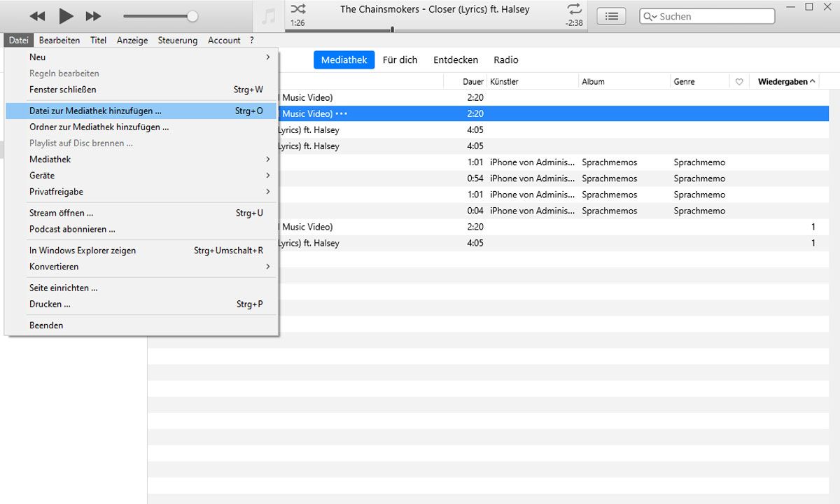Screen dimensions: 840x504
Task: Click the volume slider knob
Action: point(192,16)
